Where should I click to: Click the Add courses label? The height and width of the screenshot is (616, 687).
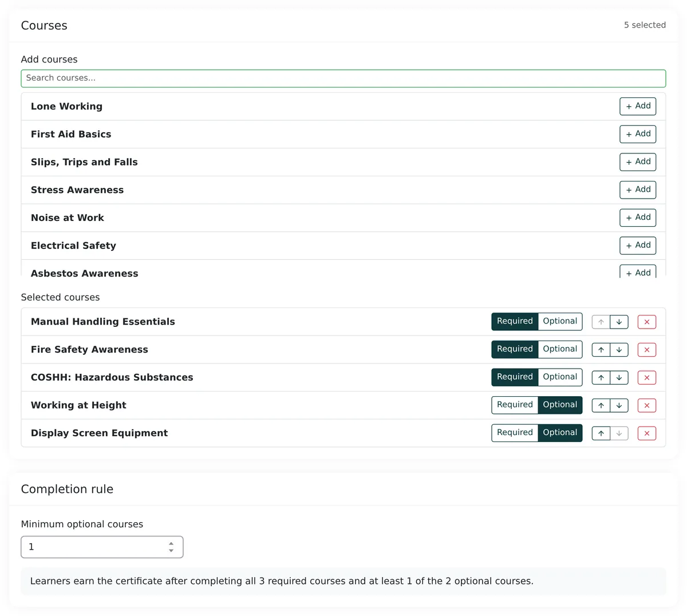click(x=49, y=60)
